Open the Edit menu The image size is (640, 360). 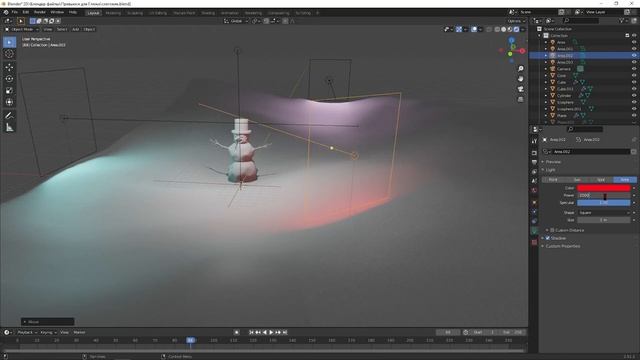(x=26, y=12)
